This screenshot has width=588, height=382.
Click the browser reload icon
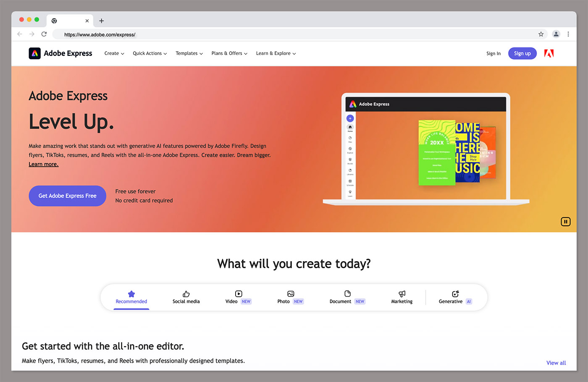44,34
